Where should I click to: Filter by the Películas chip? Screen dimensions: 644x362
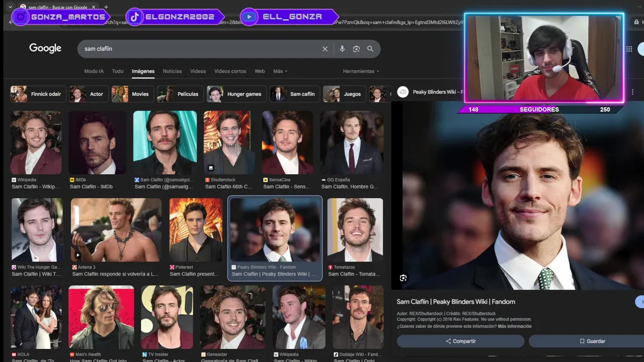(x=180, y=94)
